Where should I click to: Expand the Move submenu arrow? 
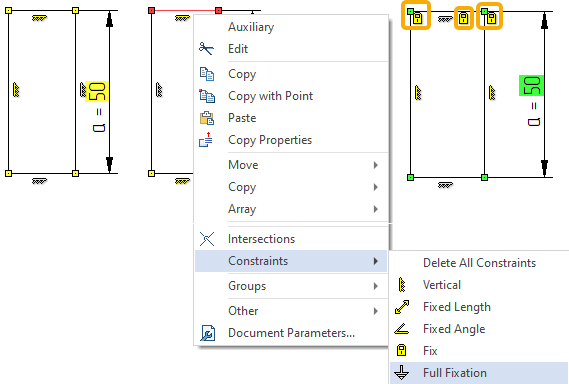tap(376, 165)
